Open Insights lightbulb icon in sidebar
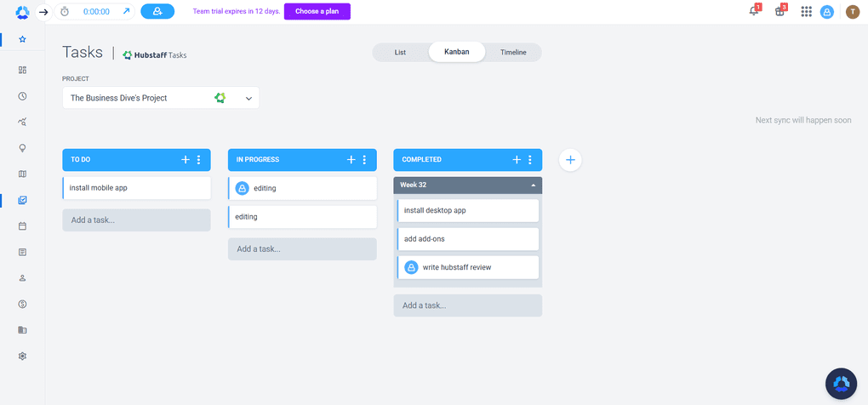868x405 pixels. coord(23,148)
